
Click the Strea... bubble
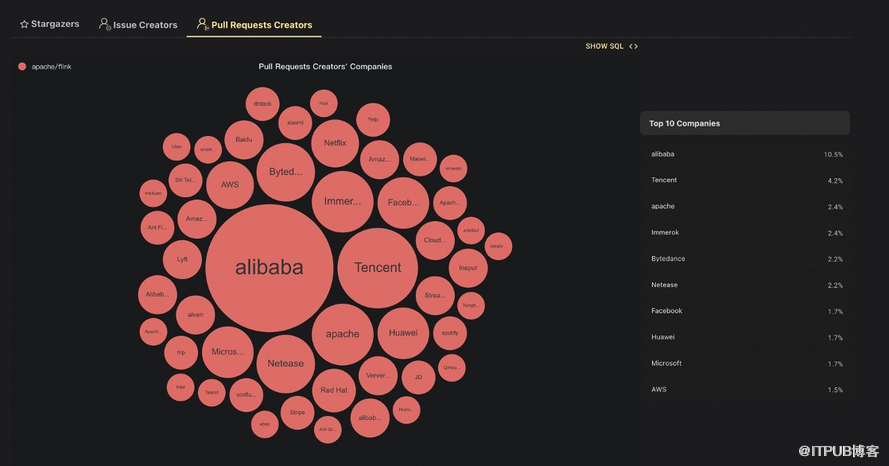[435, 296]
